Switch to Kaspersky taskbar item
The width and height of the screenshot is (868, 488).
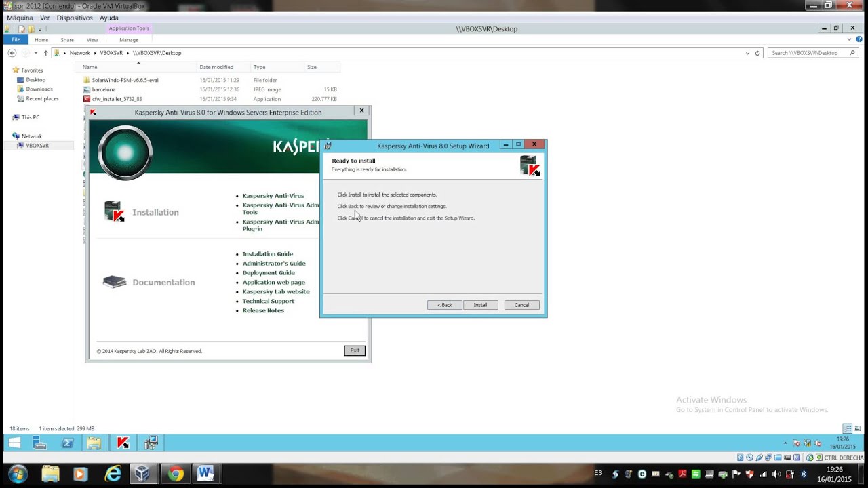tap(123, 443)
